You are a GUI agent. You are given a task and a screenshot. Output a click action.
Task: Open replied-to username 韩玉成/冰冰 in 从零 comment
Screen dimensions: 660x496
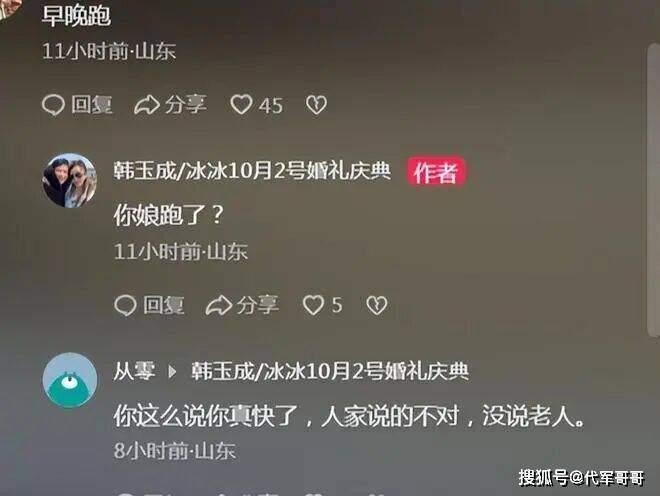(330, 371)
